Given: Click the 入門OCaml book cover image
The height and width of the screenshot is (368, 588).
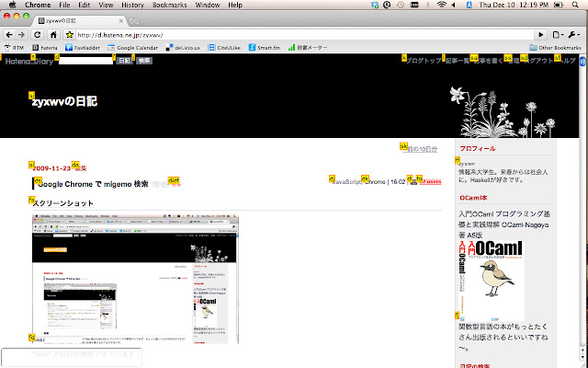Looking at the screenshot, I should (x=491, y=282).
